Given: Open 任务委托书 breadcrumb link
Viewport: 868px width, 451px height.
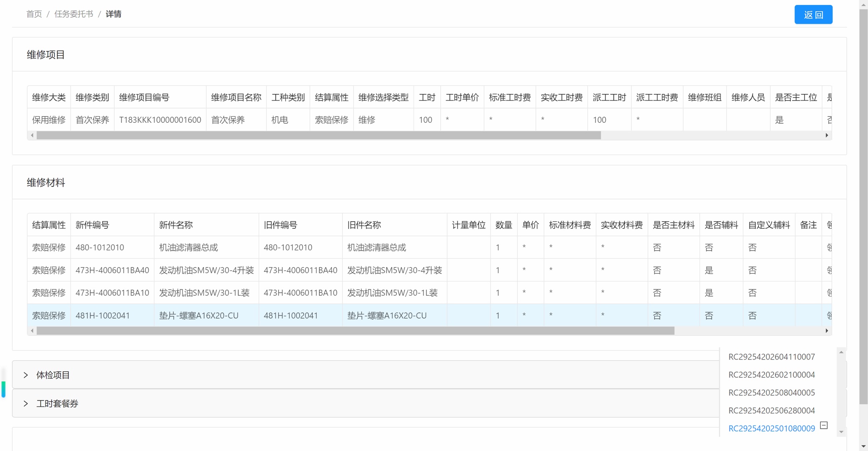Looking at the screenshot, I should [74, 14].
